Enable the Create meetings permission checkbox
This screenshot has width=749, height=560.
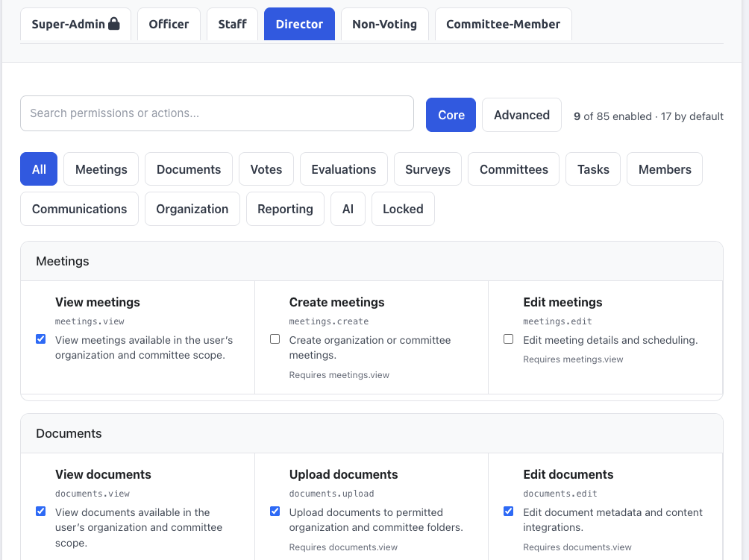click(275, 339)
